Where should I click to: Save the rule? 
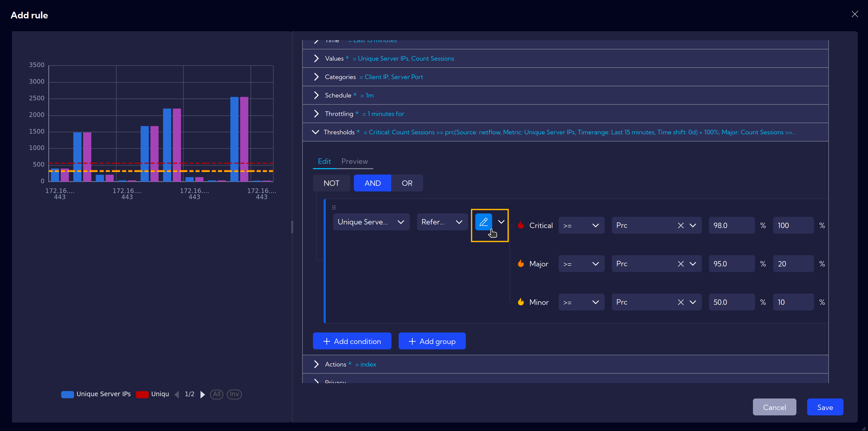(x=825, y=407)
